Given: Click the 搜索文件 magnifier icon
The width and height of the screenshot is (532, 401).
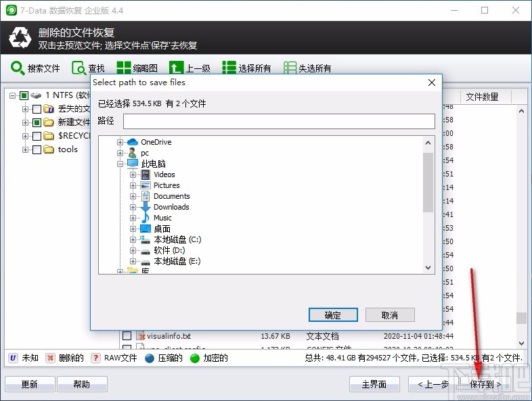Looking at the screenshot, I should click(18, 68).
